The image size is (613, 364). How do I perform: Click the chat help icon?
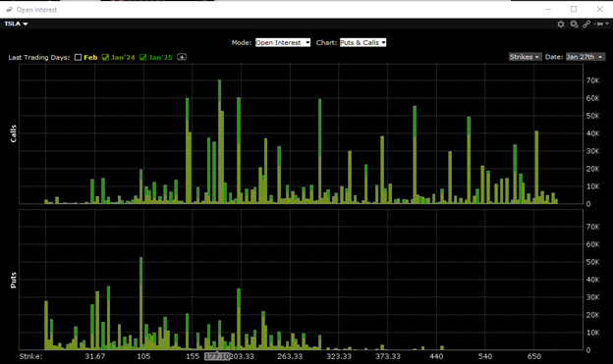574,25
